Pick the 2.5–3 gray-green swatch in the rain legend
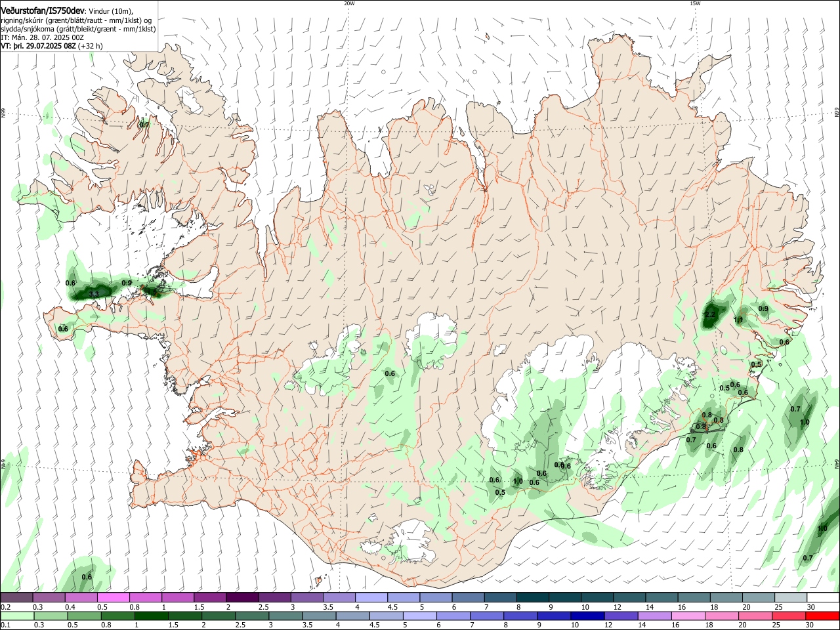Viewport: 840px width, 630px height. point(252,616)
